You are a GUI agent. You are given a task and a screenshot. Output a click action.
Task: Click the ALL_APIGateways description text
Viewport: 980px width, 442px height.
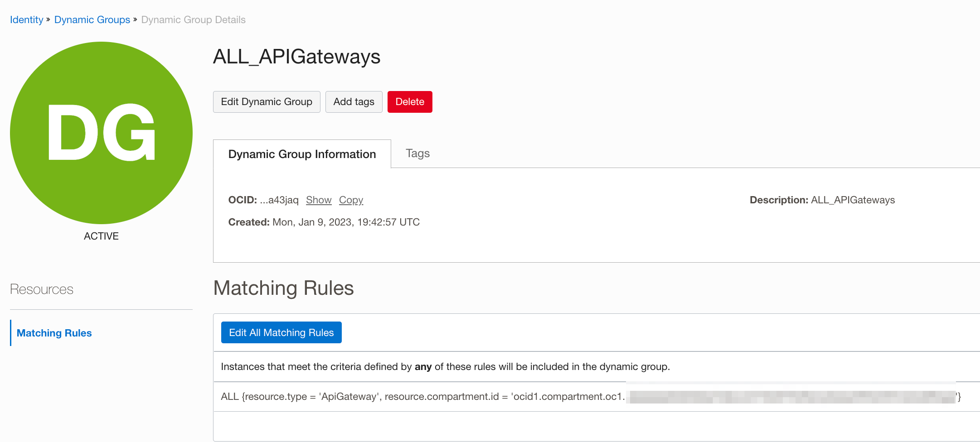[x=853, y=200]
